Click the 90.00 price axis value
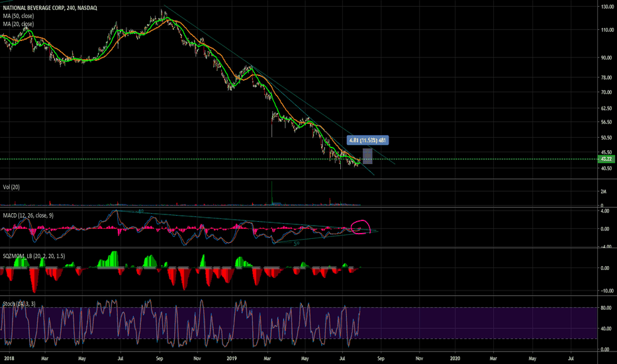 point(607,58)
